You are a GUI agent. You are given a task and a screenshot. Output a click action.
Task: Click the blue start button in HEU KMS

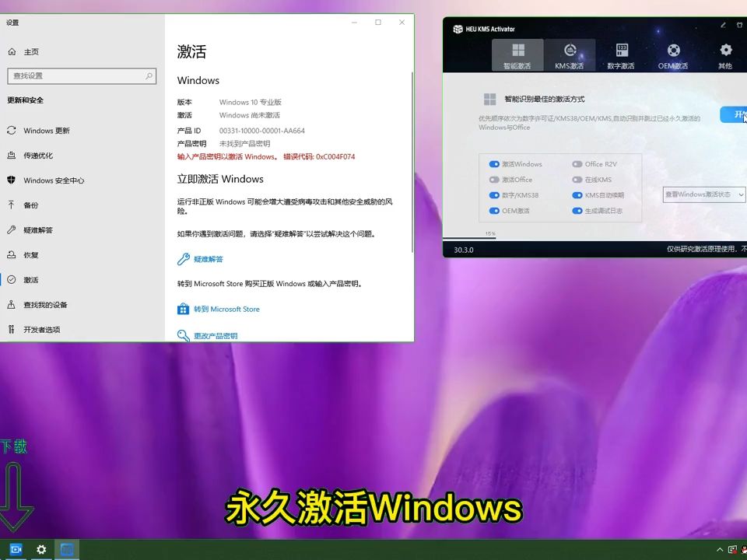point(734,114)
